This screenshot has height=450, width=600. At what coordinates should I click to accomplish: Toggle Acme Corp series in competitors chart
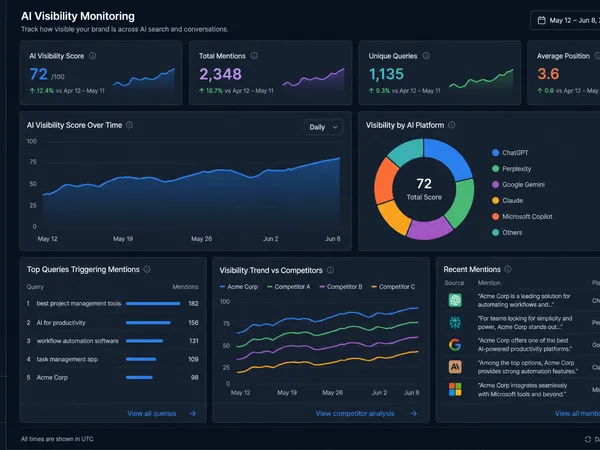[239, 287]
